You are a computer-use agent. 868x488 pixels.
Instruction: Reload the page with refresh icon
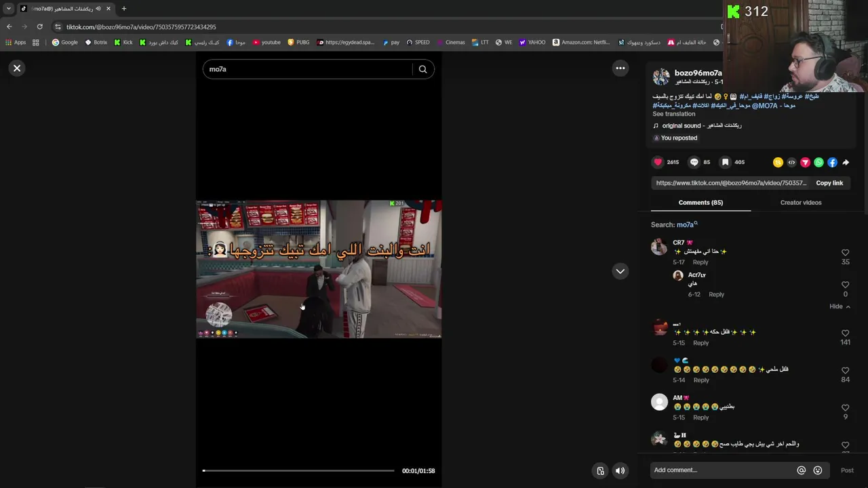40,26
